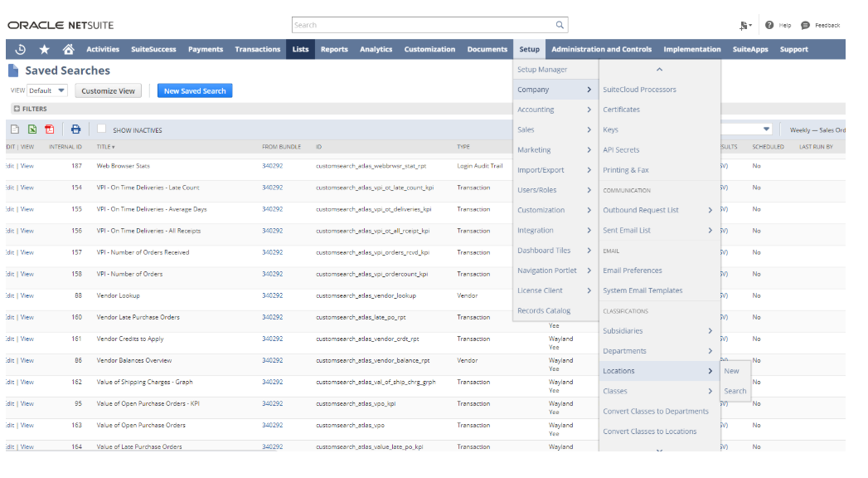Viewport: 868px width, 478px height.
Task: Expand Outbound Request List submenu
Action: tap(659, 210)
